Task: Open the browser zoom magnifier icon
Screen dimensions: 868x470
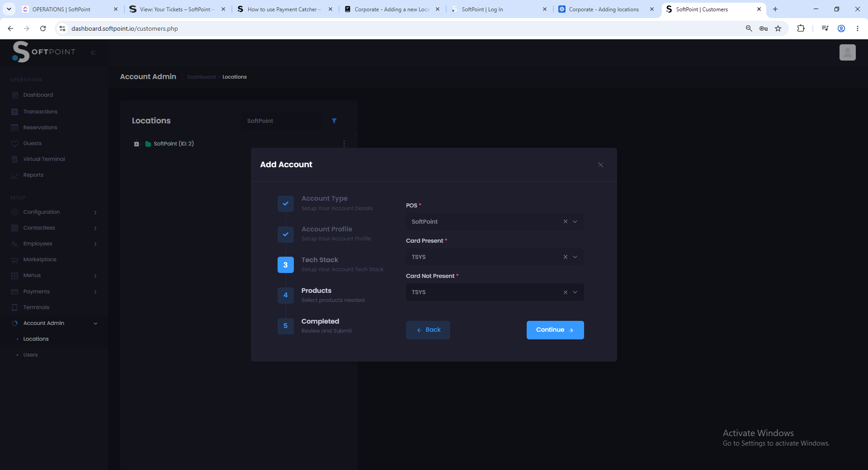Action: [749, 28]
